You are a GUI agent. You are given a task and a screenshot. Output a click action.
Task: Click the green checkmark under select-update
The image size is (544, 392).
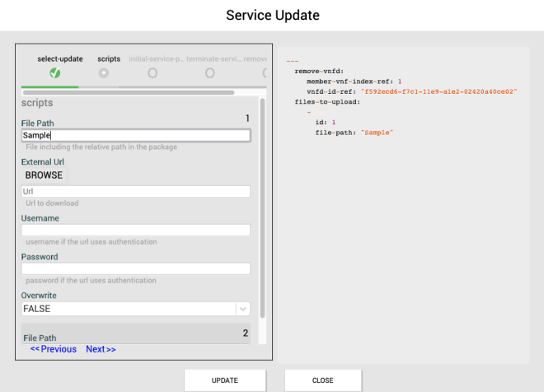tap(55, 73)
